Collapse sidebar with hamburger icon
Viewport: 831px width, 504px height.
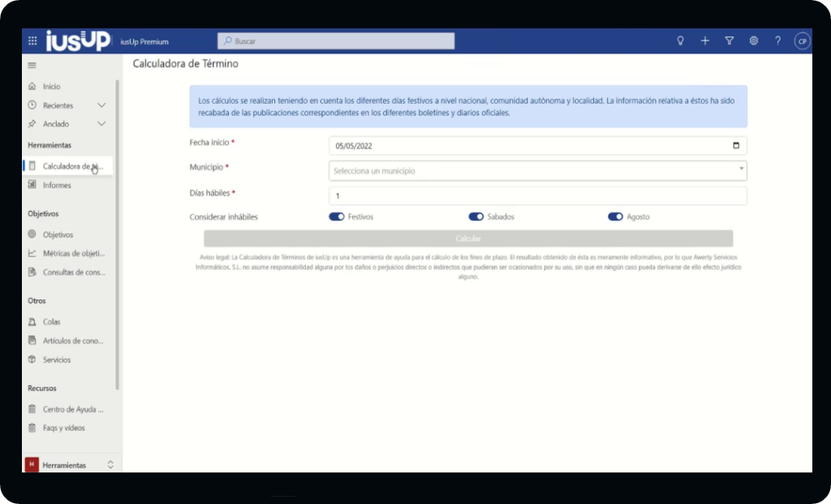tap(32, 65)
